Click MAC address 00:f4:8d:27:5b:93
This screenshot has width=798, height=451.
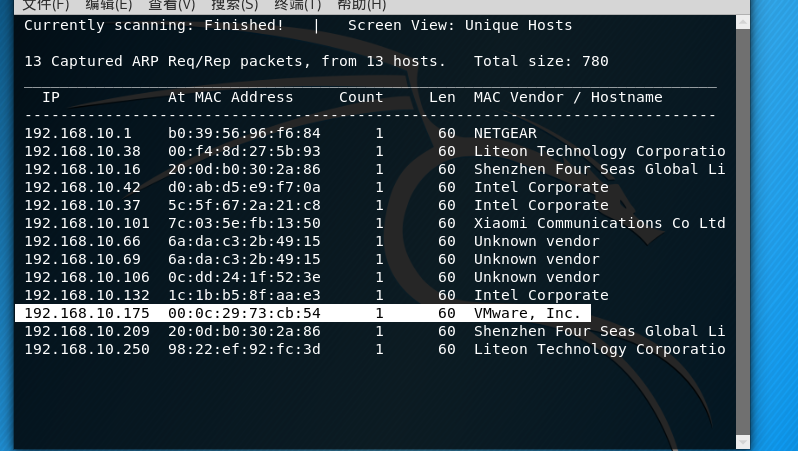(x=244, y=151)
